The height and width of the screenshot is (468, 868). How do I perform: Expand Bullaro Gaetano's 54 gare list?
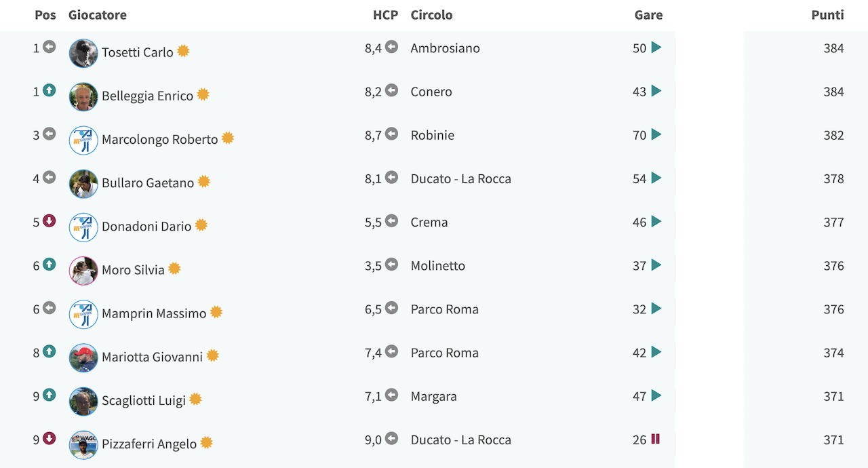point(656,178)
